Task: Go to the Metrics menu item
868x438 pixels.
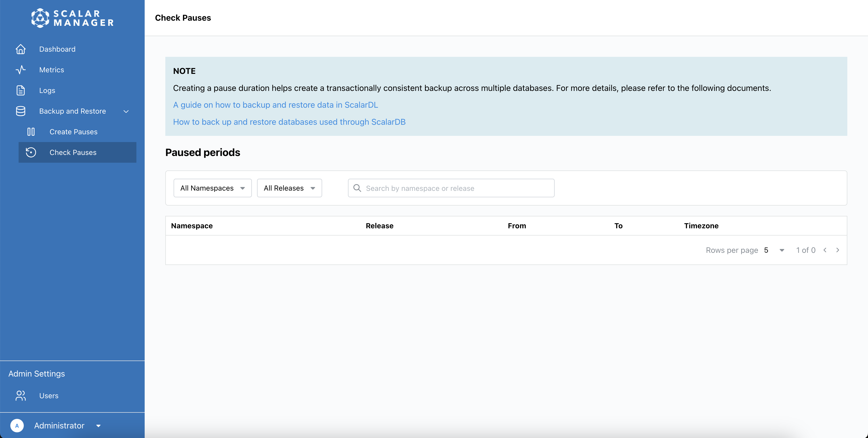Action: (52, 70)
